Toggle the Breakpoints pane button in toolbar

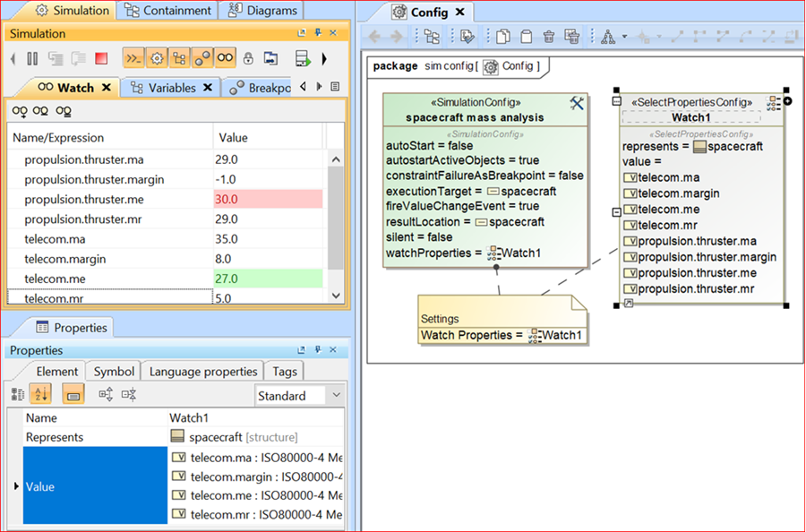coord(202,59)
